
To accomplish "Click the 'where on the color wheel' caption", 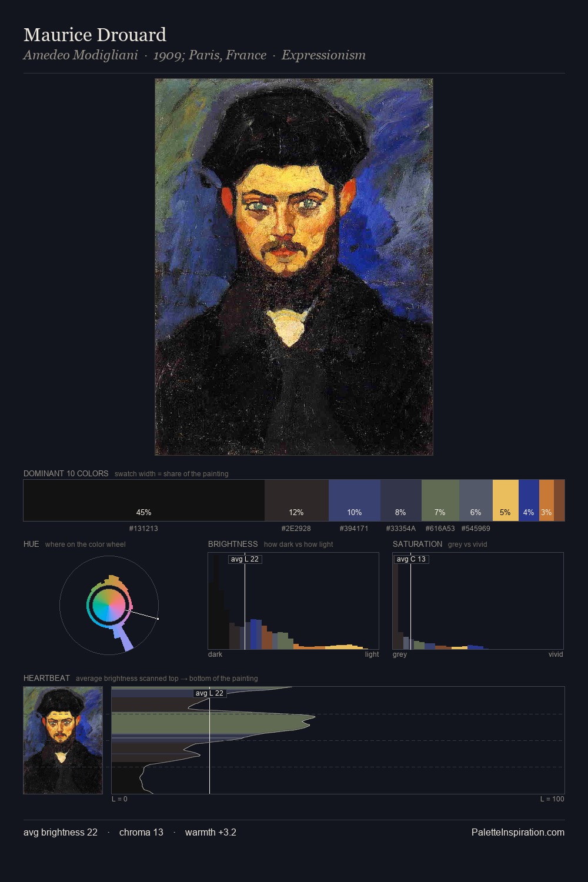I will (x=85, y=544).
